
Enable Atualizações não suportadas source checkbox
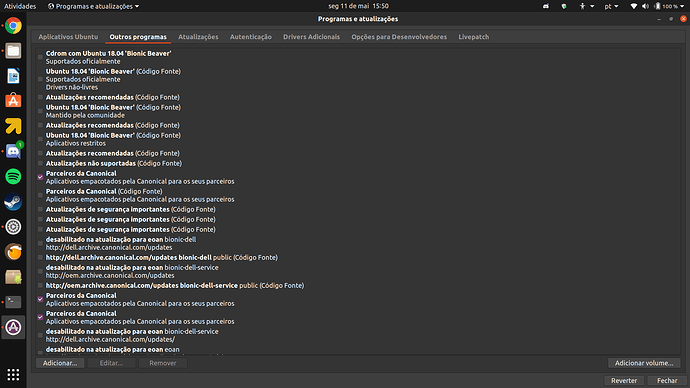[40, 163]
